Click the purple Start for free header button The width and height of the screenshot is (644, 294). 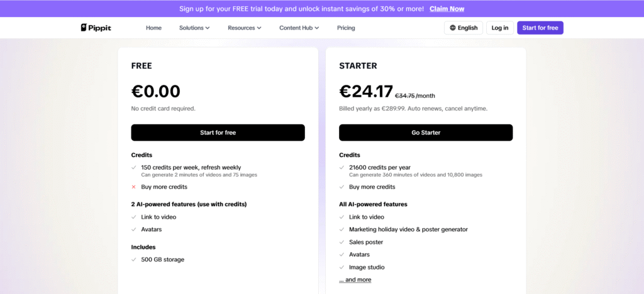coord(540,28)
